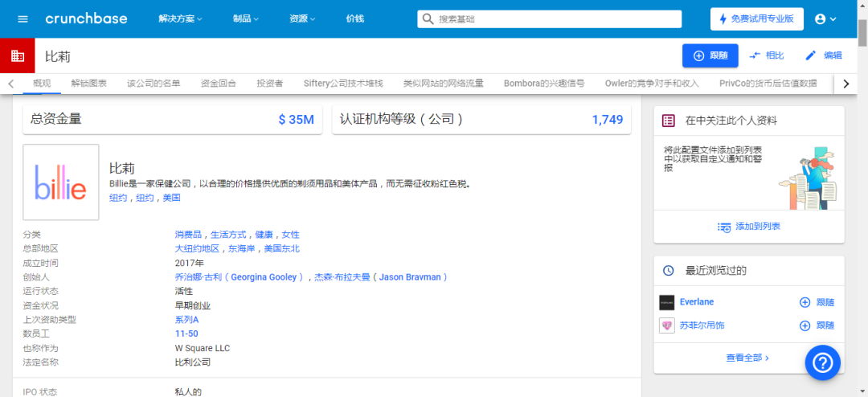The height and width of the screenshot is (397, 868).
Task: Click the 编辑 edit button
Action: point(824,55)
